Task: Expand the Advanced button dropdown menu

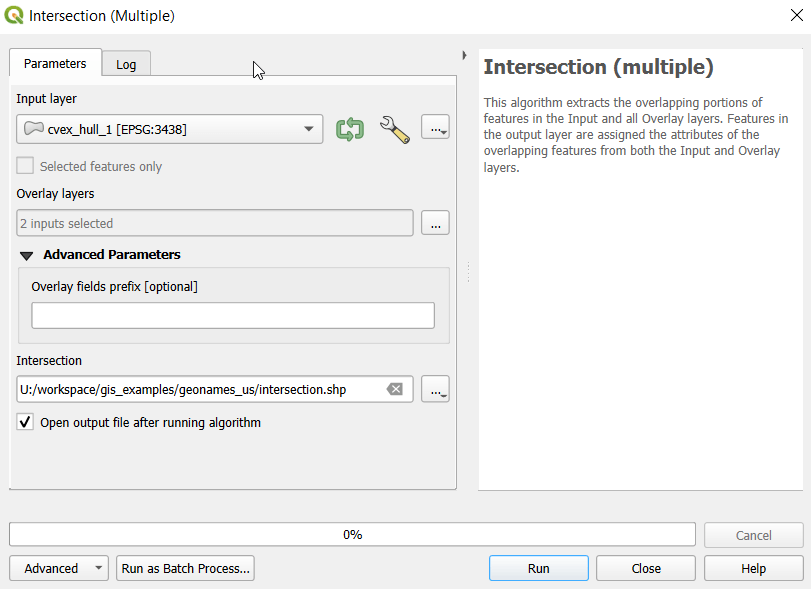Action: 98,568
